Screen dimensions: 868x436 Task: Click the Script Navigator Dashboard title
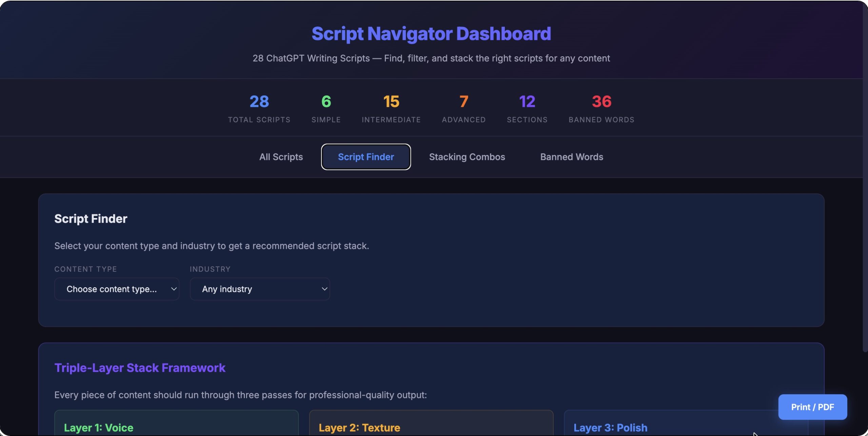431,34
